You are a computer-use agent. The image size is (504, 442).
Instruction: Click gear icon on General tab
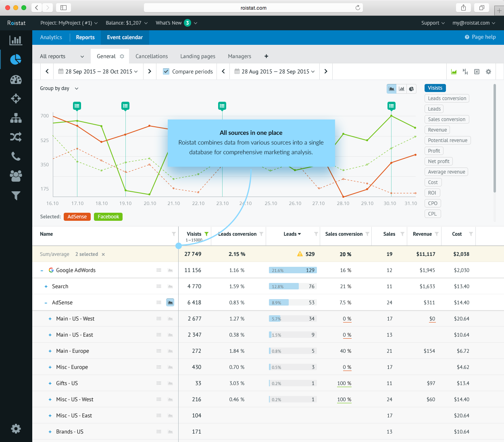click(122, 57)
